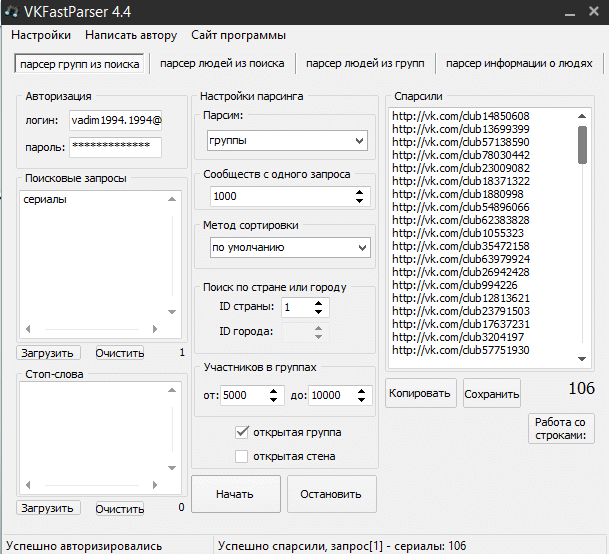Click Загрузить under Стоп-слова

click(48, 508)
